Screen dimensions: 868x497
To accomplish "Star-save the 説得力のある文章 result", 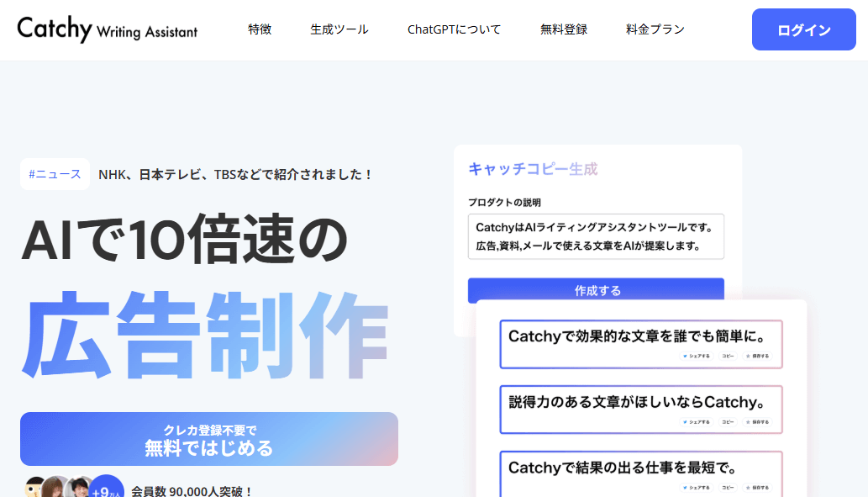I will tap(757, 422).
